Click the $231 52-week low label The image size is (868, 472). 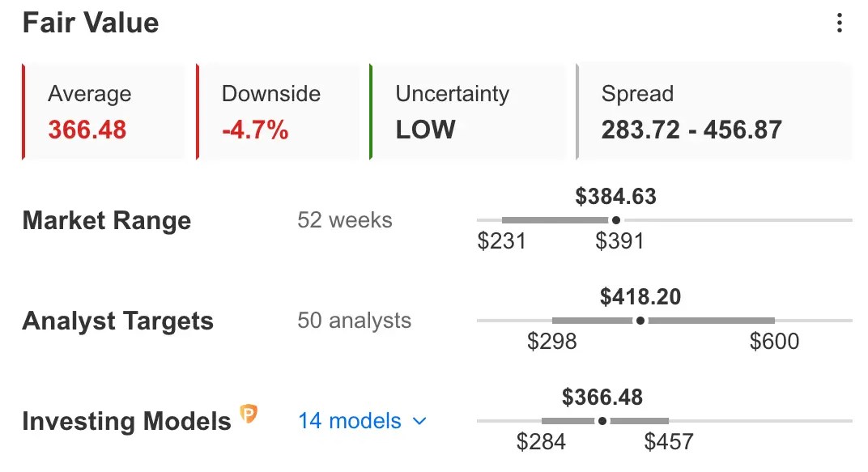point(501,241)
